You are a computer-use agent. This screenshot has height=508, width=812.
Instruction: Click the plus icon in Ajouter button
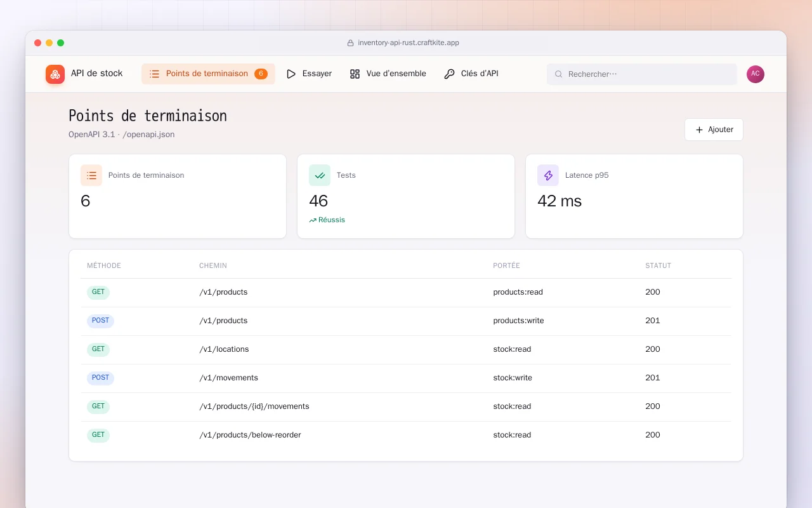tap(699, 130)
